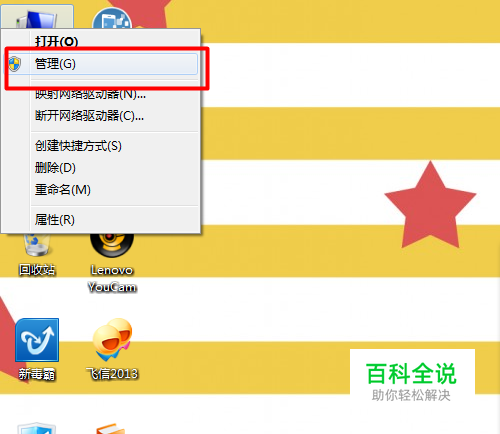Click the 回收站 label text

coord(37,270)
